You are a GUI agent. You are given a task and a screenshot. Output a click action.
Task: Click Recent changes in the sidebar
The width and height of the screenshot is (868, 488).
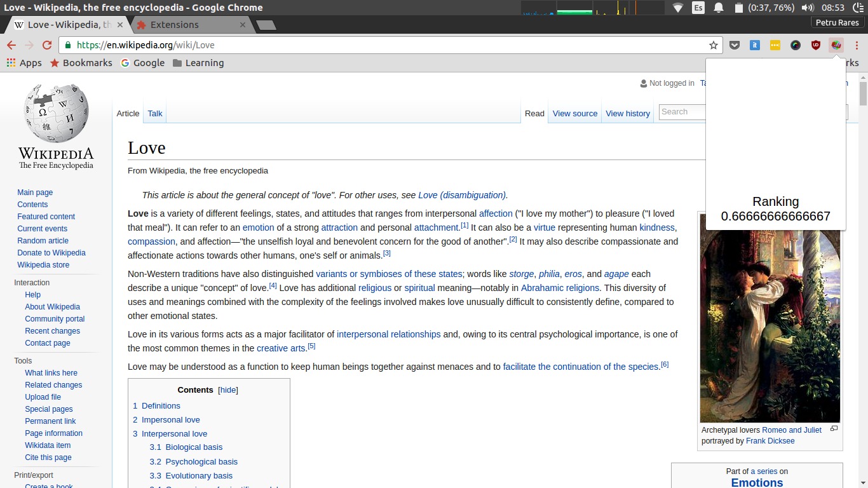pos(52,331)
